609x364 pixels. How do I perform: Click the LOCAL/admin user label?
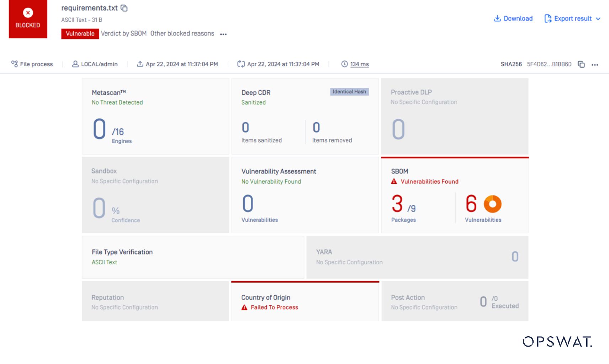click(x=99, y=64)
